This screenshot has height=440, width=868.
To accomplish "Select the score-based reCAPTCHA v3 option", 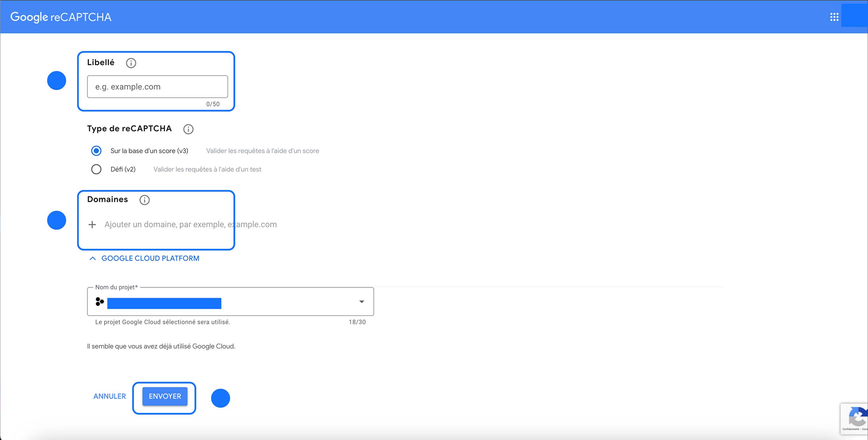I will pos(96,150).
